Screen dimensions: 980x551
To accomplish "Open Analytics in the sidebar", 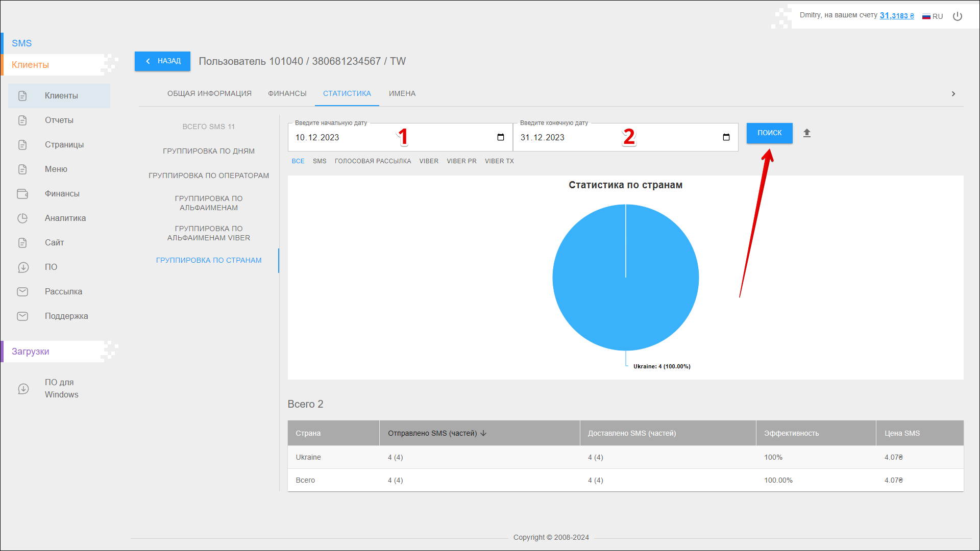I will click(x=65, y=218).
